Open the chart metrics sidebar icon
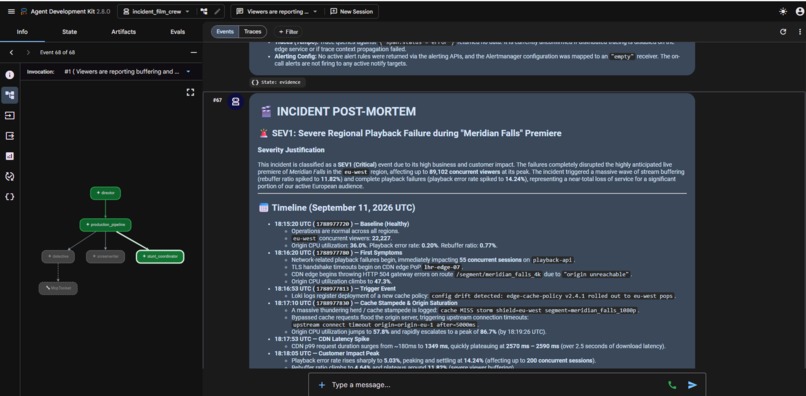Image resolution: width=806 pixels, height=396 pixels. tap(9, 156)
